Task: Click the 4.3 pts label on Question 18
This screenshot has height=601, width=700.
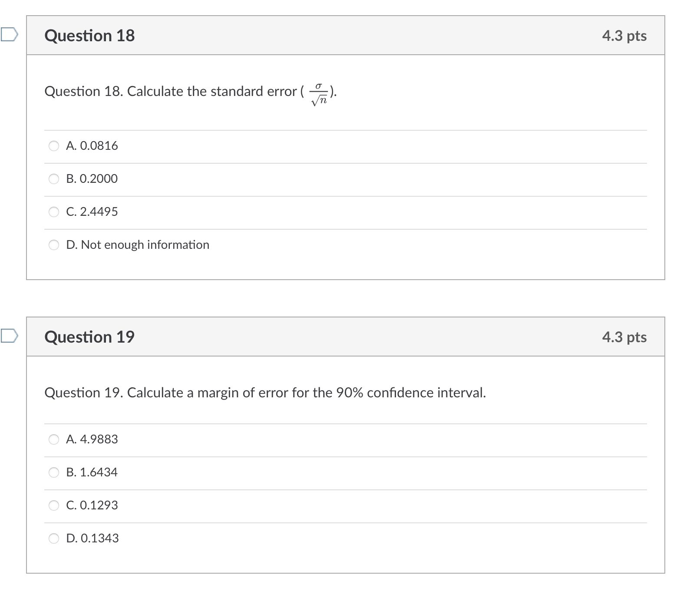Action: pos(624,36)
